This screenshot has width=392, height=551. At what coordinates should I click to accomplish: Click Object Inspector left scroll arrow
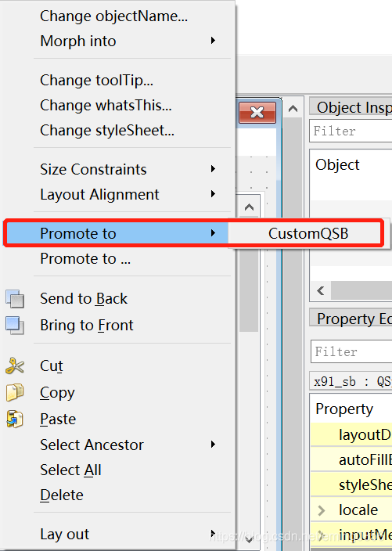pos(320,290)
